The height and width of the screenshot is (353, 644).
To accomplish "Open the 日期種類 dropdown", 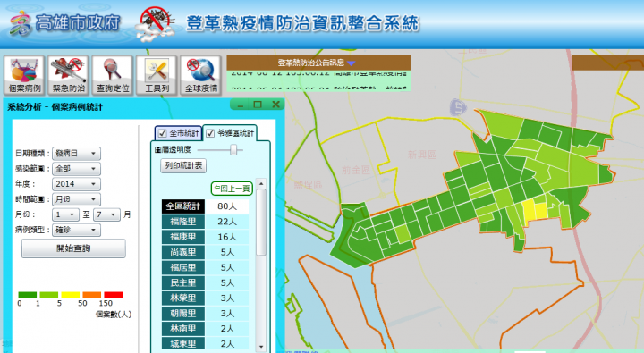I will pyautogui.click(x=76, y=154).
